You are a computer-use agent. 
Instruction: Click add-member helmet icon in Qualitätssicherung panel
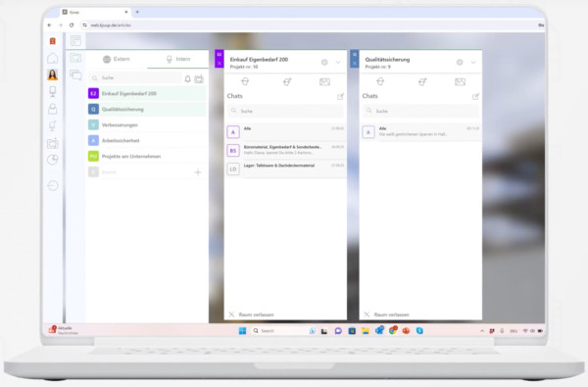pos(422,81)
